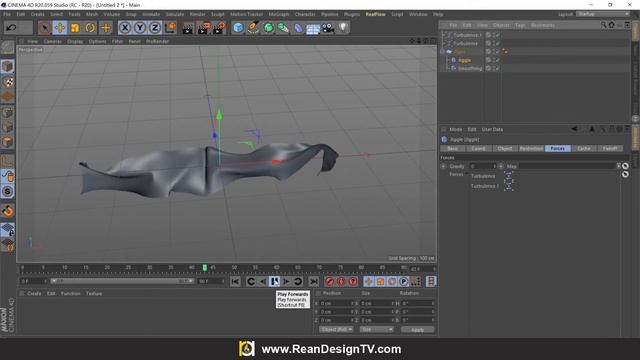Collapse the Plane object hierarchy
The image size is (640, 360).
point(442,52)
